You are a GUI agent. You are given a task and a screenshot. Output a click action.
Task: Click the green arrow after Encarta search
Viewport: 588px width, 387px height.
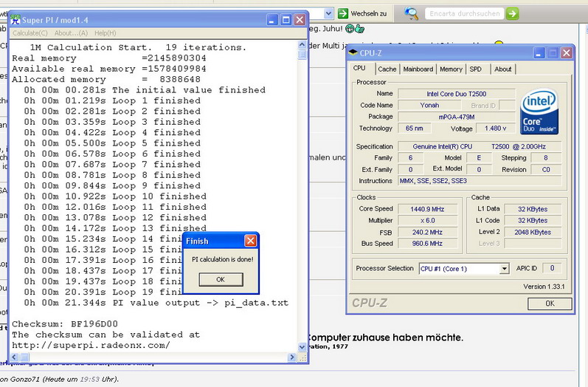tap(512, 13)
